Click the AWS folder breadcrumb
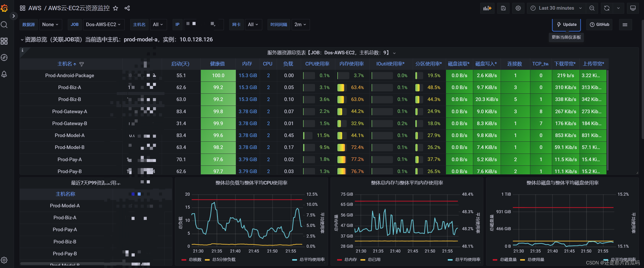The width and height of the screenshot is (644, 268). (x=35, y=8)
